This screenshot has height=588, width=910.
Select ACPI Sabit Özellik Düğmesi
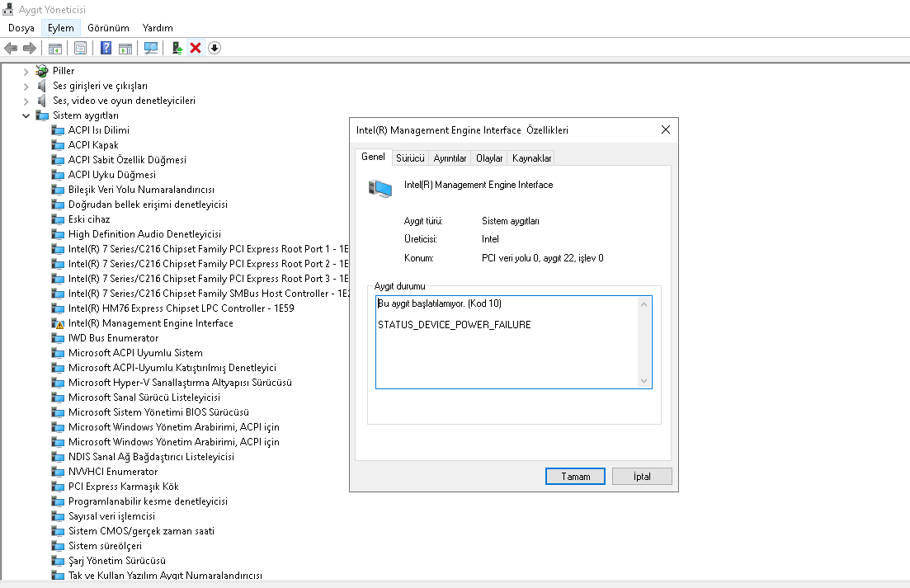click(x=127, y=160)
